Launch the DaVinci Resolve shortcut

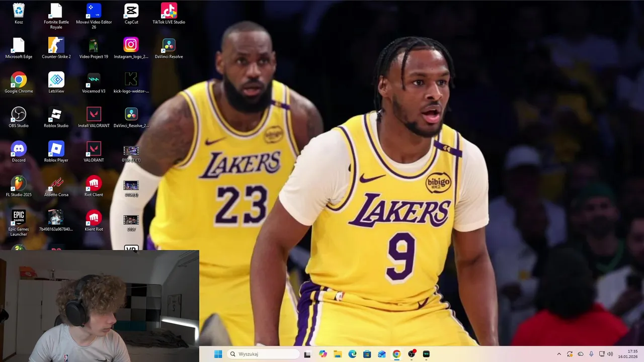pyautogui.click(x=169, y=48)
